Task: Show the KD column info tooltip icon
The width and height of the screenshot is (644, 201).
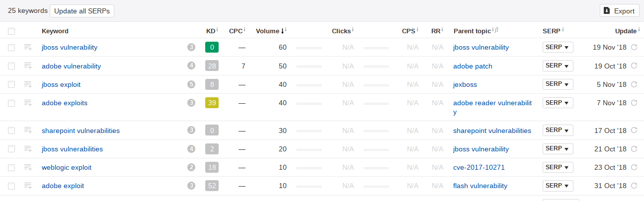Action: point(217,30)
